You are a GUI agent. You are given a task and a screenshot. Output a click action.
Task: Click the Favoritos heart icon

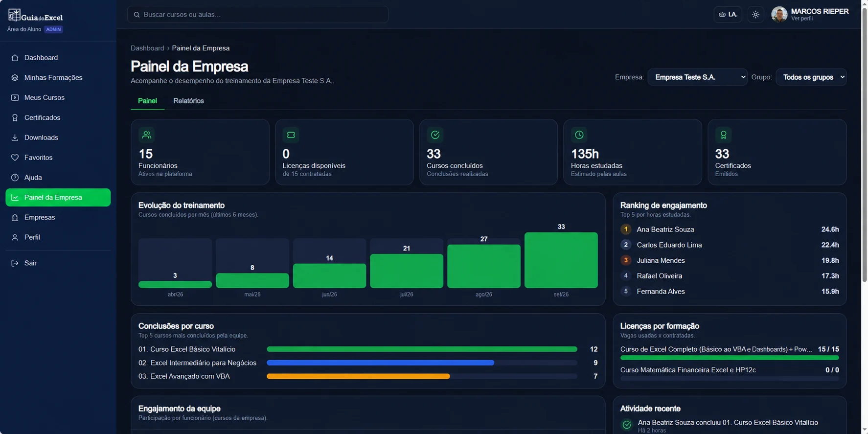click(x=15, y=158)
